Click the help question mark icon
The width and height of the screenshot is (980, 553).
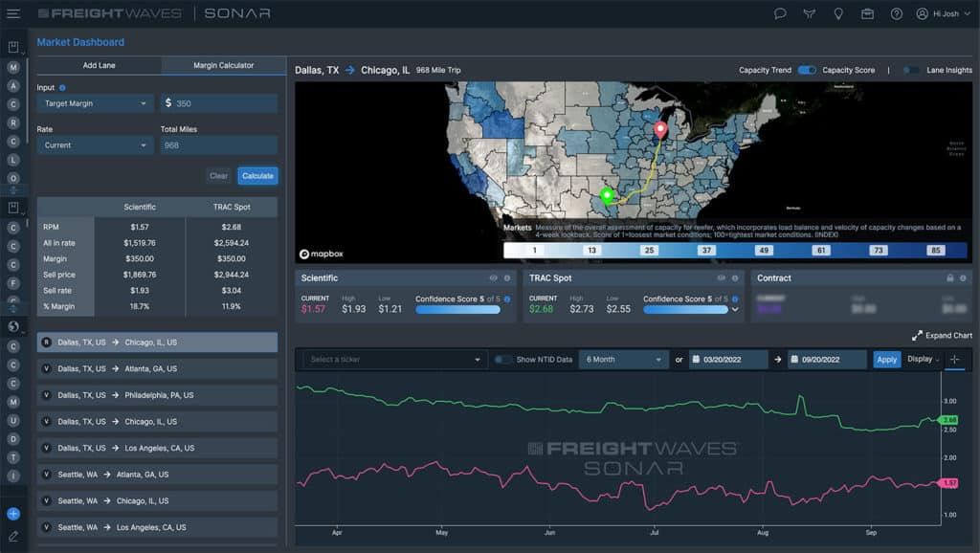coord(898,13)
